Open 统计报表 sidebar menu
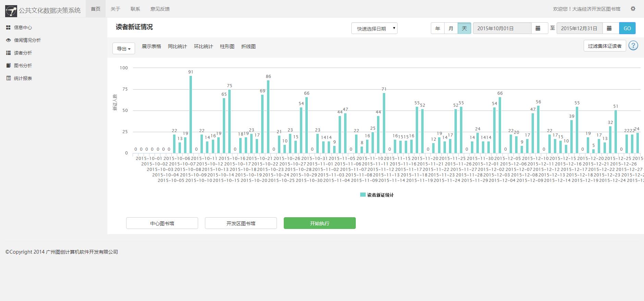Screen dimensions: 644x301 23,78
